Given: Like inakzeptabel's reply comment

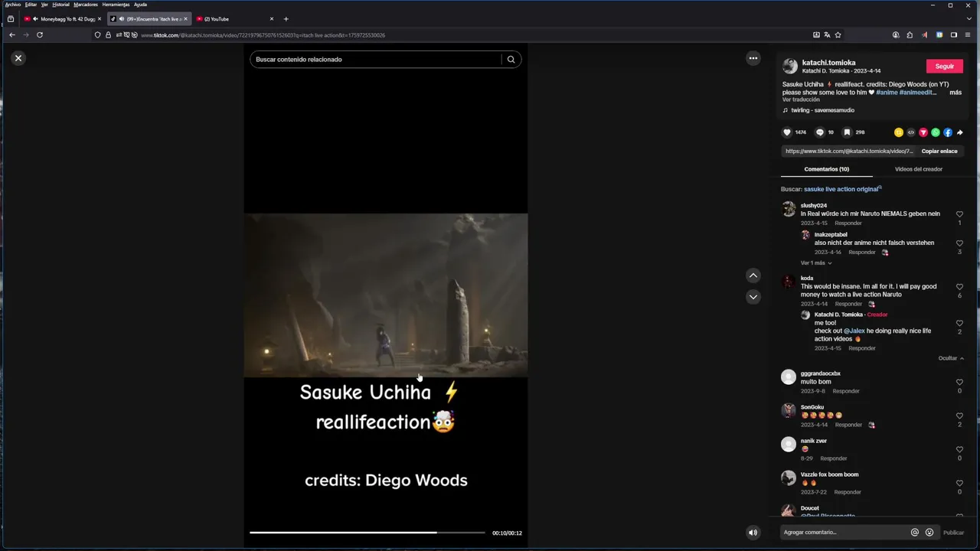Looking at the screenshot, I should (959, 243).
